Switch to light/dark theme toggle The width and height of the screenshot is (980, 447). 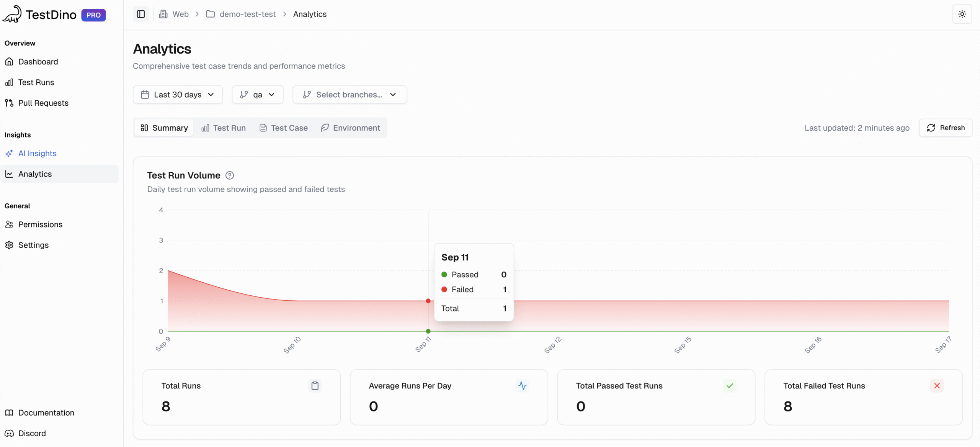click(x=962, y=14)
